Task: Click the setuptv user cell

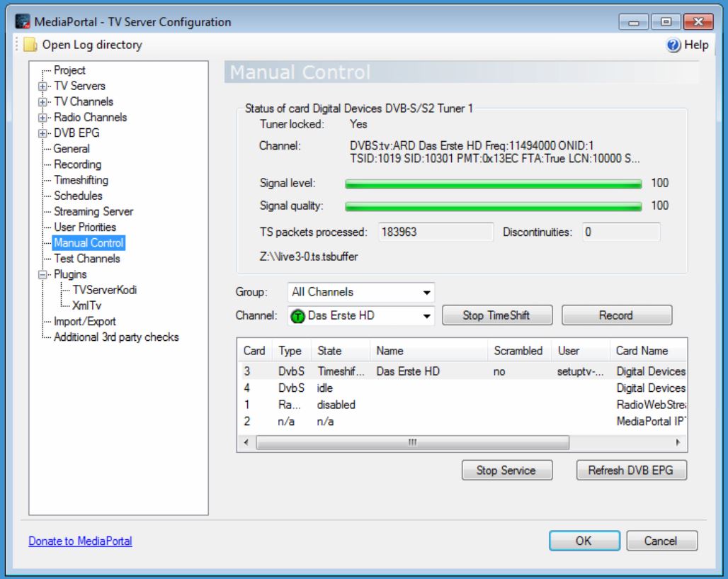Action: point(581,372)
